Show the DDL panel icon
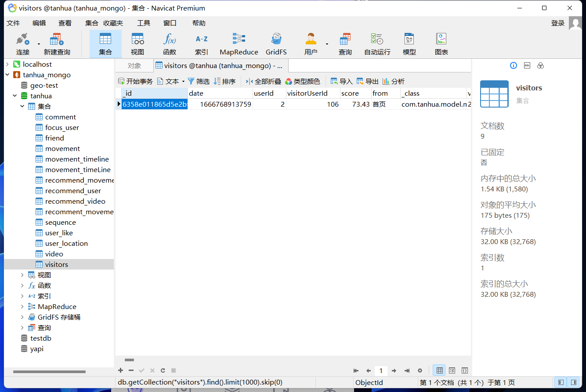Screen dimensions: 586x392 tap(527, 65)
